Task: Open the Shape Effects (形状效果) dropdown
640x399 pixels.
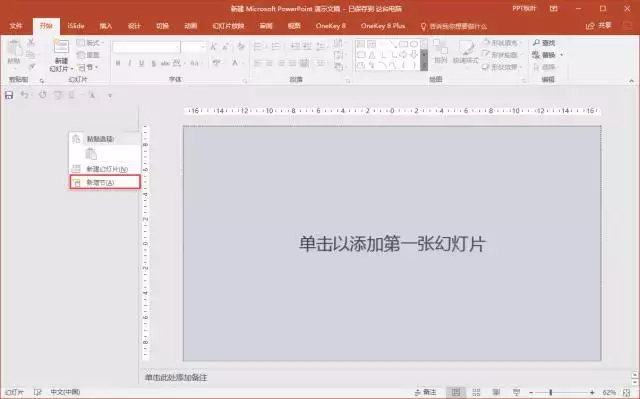Action: [502, 67]
